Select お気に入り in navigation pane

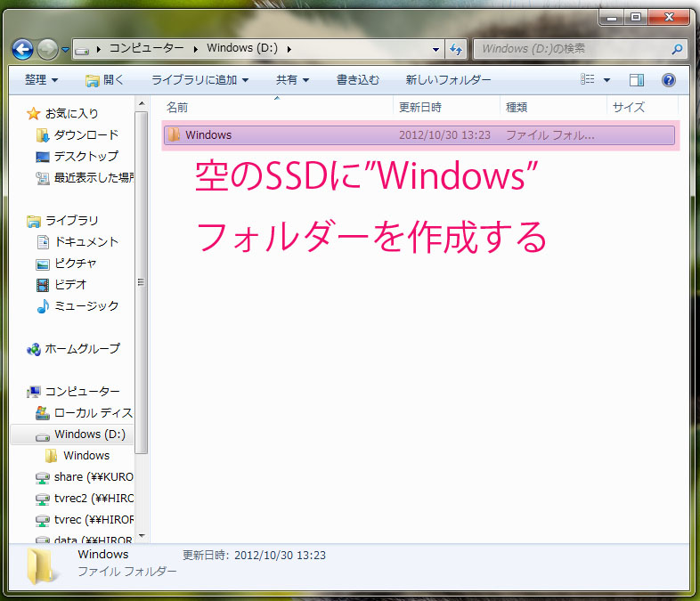72,113
